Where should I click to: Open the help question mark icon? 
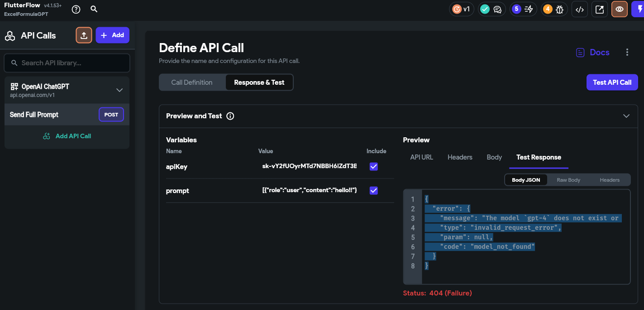(x=76, y=9)
